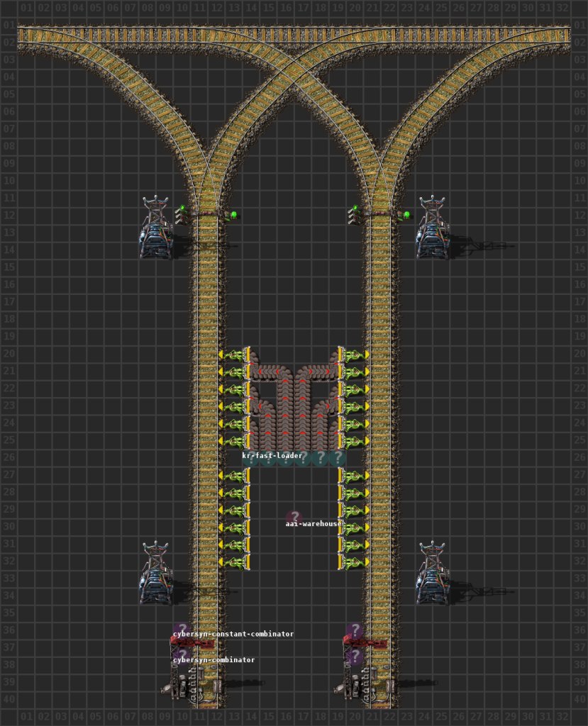Image resolution: width=588 pixels, height=726 pixels.
Task: Click the upper purple question icon by right track
Action: 355,630
